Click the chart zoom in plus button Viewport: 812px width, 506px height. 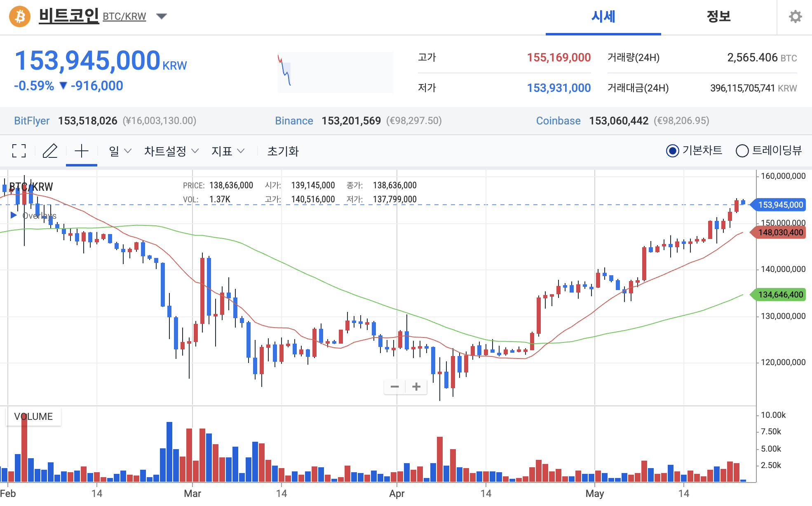(416, 387)
